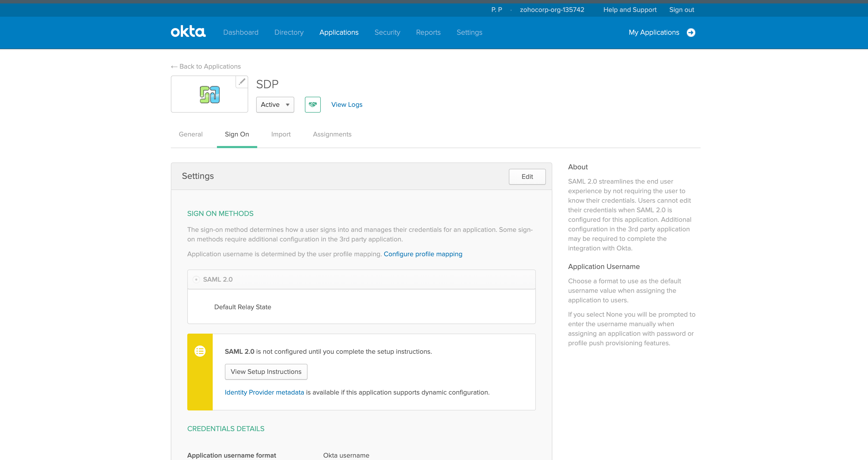Select the SAML 2.0 radio button
This screenshot has height=460, width=868.
196,279
